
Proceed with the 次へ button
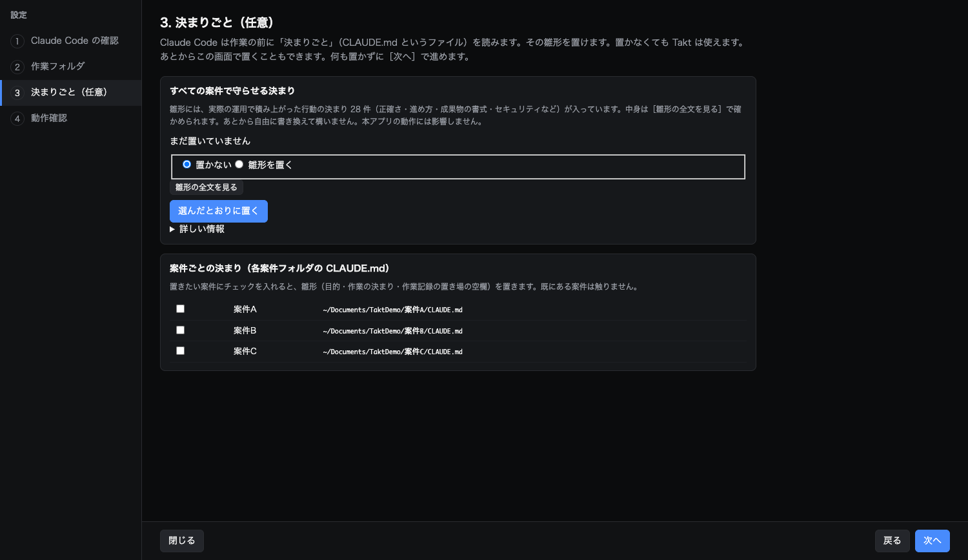pos(933,541)
